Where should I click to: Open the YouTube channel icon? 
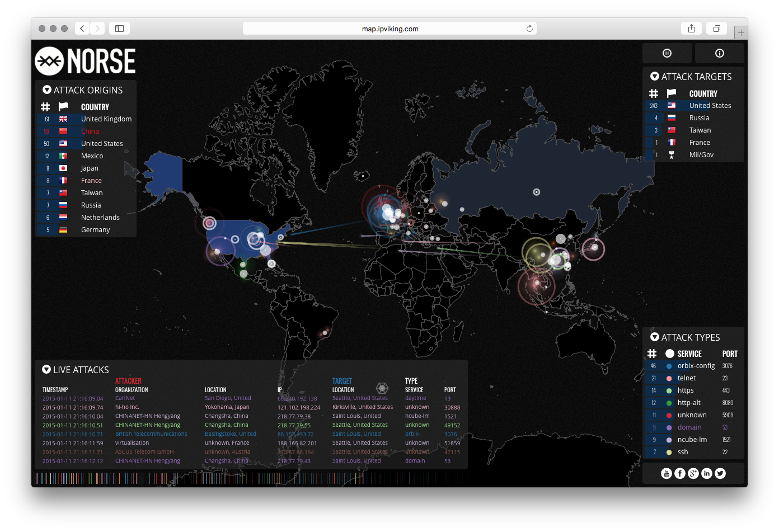click(666, 473)
